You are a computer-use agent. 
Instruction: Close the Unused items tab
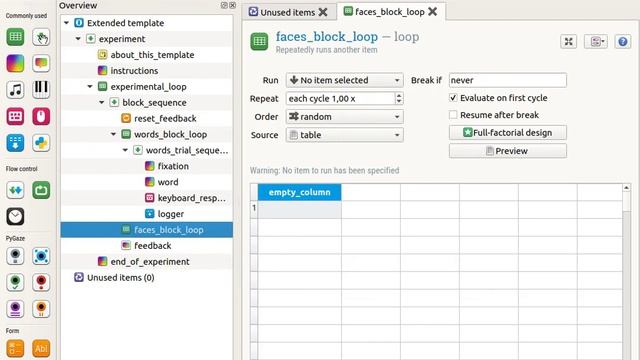[323, 12]
